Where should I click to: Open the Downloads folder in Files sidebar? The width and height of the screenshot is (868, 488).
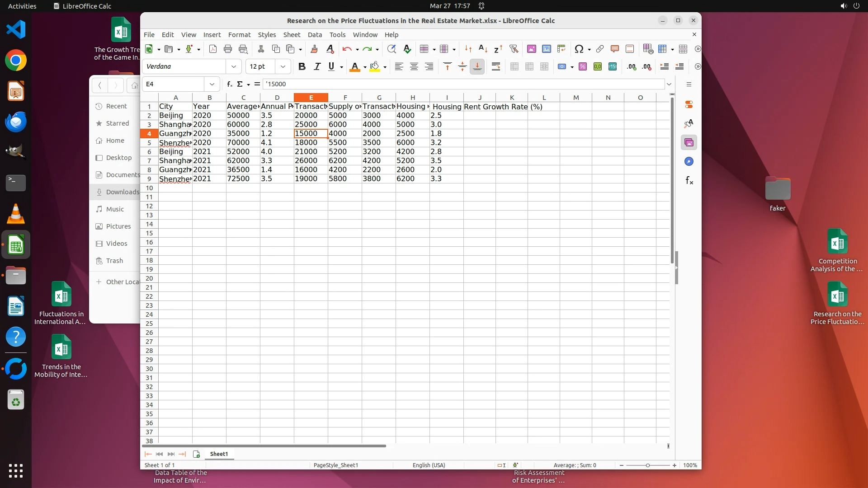click(x=122, y=192)
